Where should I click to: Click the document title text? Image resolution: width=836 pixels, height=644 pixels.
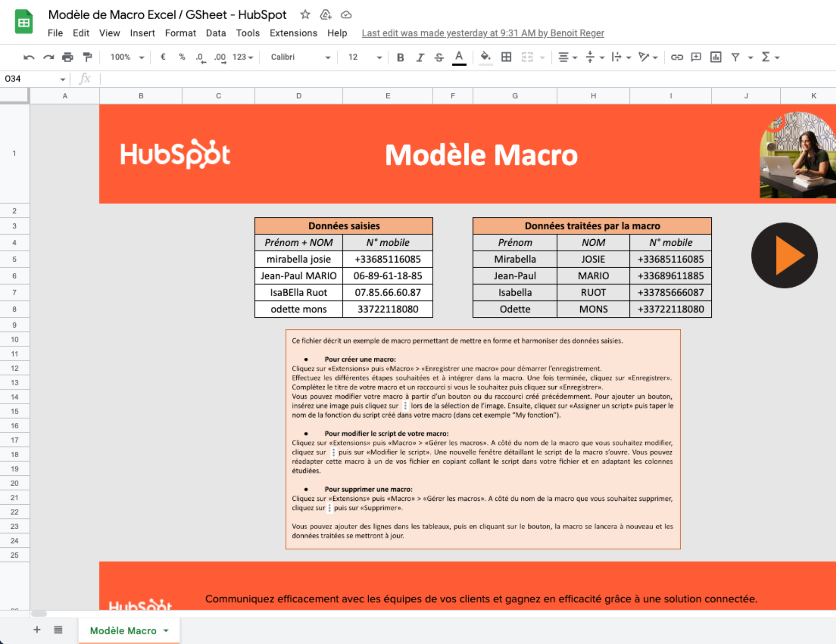tap(167, 14)
